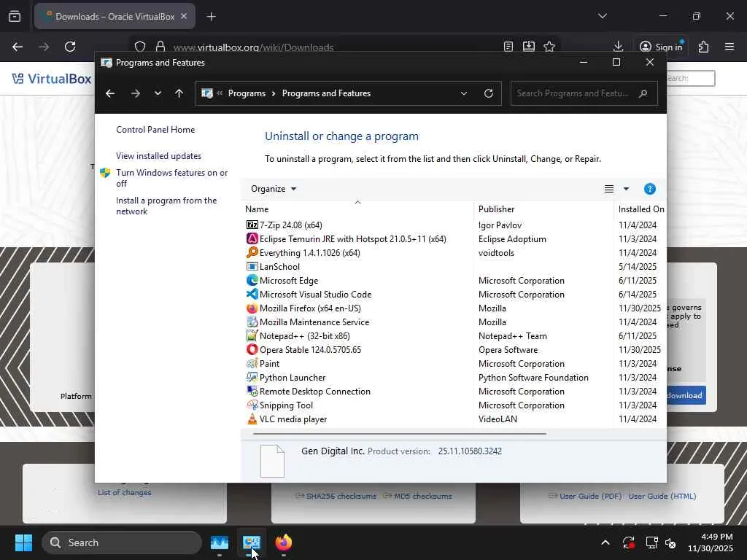Open User Guide (PDF) link
Image resolution: width=747 pixels, height=560 pixels.
[x=590, y=496]
